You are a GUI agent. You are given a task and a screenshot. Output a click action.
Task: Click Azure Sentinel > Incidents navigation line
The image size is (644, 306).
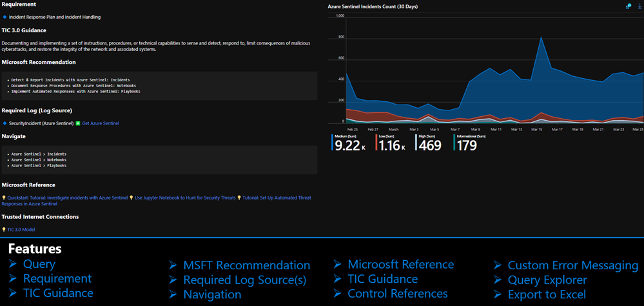(x=39, y=154)
